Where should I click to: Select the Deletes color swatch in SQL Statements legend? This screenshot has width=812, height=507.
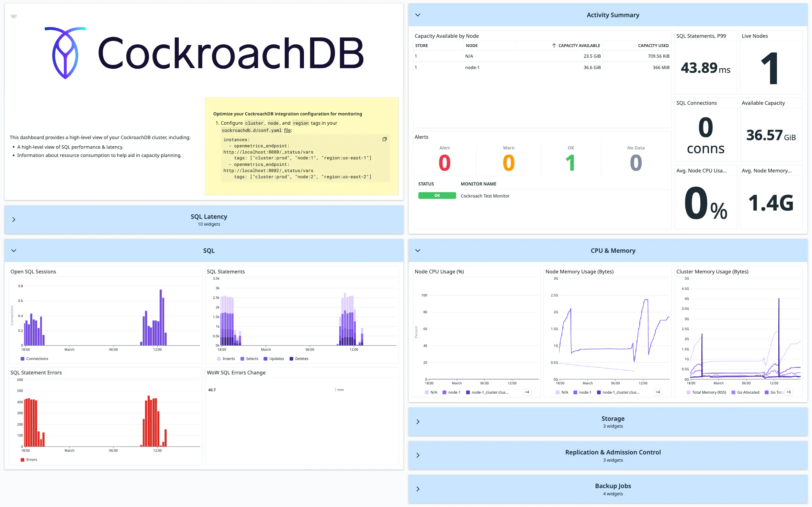(x=291, y=358)
